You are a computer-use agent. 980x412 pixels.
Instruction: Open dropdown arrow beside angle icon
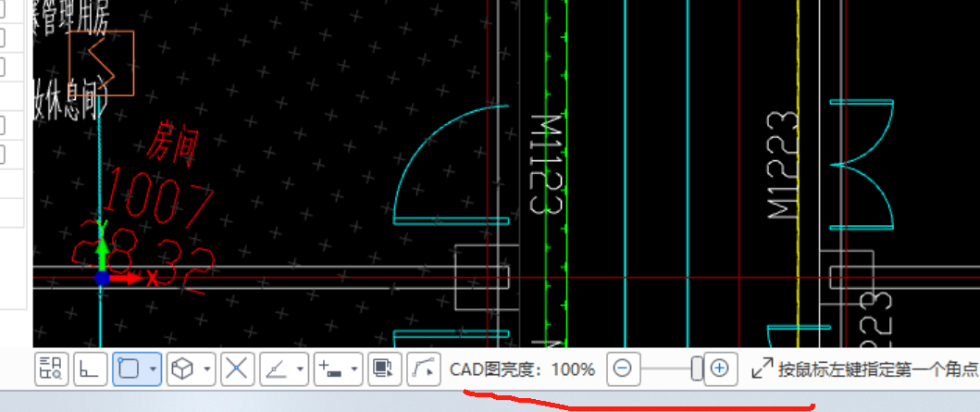point(301,369)
